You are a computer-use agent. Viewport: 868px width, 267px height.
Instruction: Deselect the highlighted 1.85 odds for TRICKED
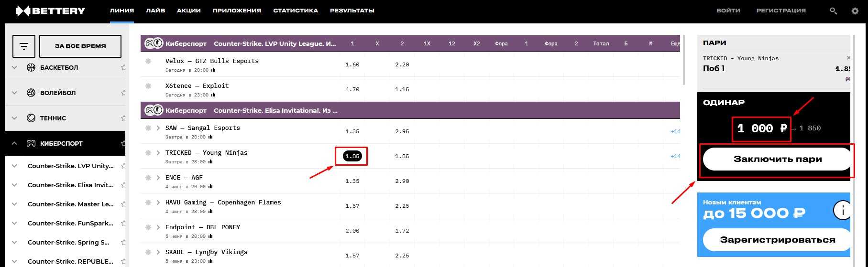click(x=352, y=156)
